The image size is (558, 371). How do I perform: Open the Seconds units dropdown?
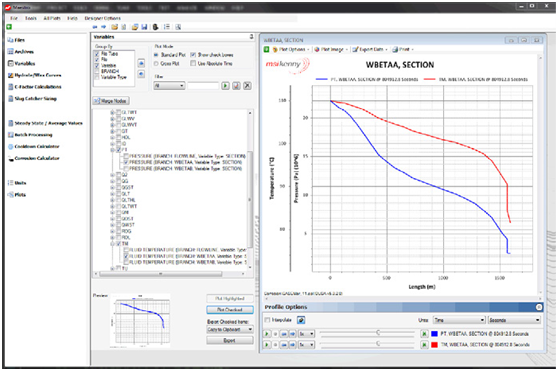click(x=514, y=320)
